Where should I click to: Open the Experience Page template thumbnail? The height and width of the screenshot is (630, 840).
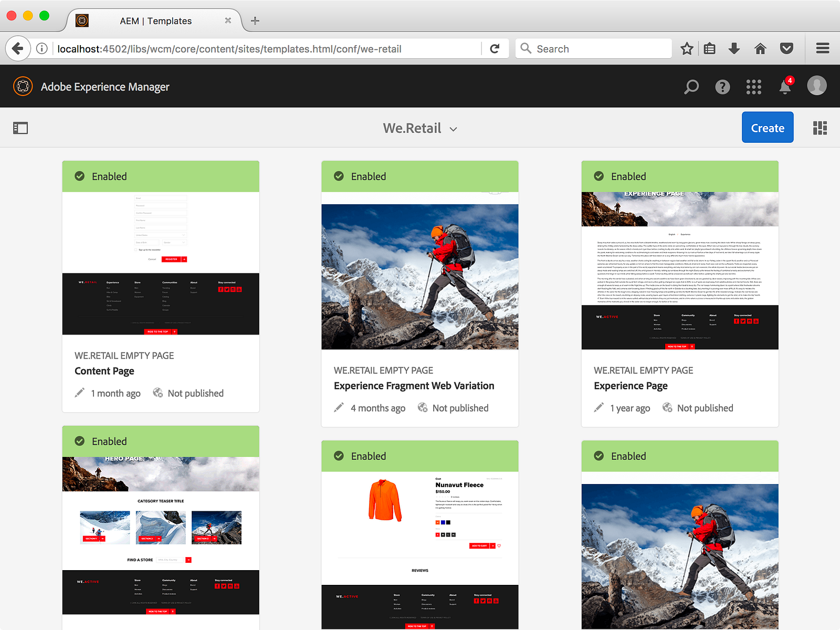(x=680, y=270)
